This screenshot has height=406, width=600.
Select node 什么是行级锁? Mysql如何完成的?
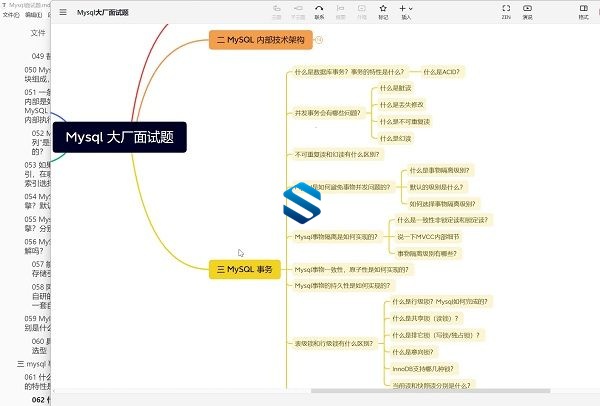click(440, 302)
